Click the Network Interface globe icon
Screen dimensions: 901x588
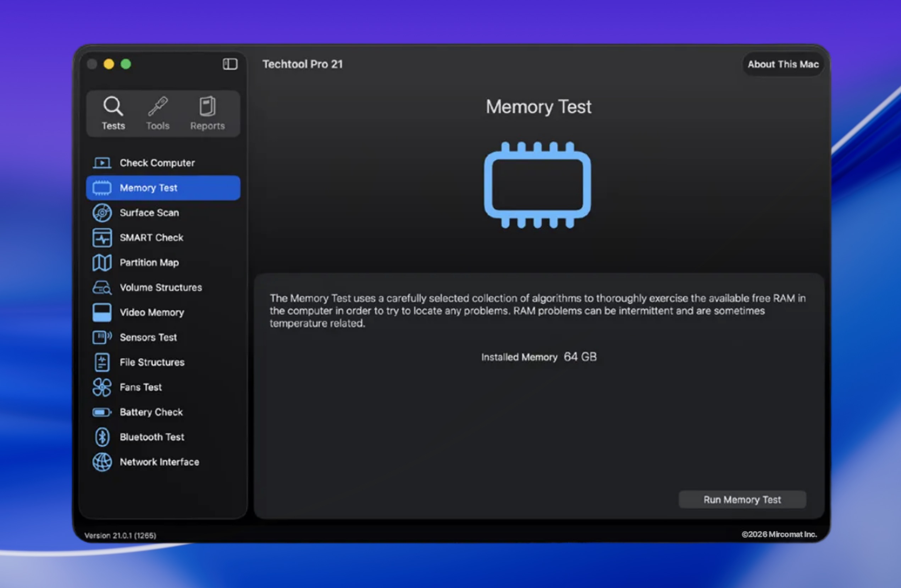point(102,462)
